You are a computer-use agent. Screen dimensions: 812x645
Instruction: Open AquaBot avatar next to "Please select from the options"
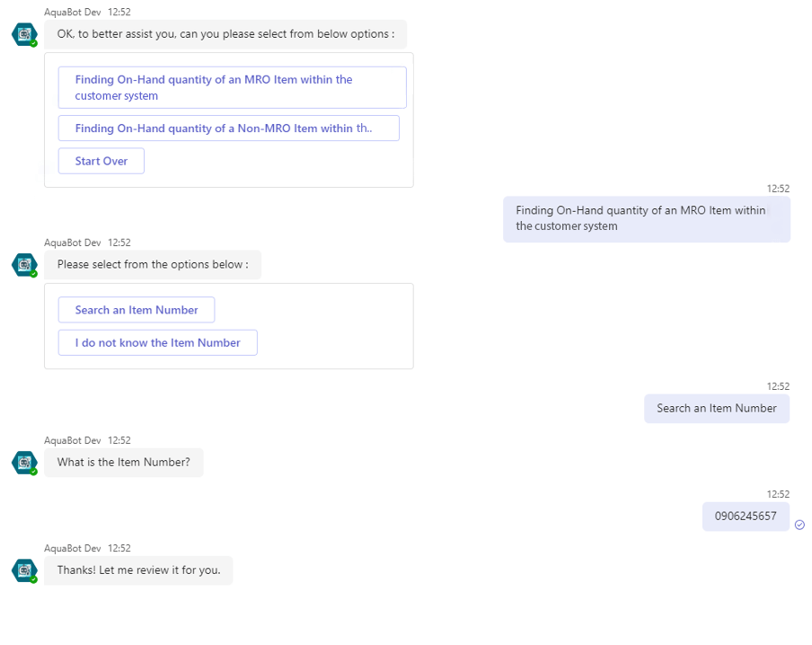pyautogui.click(x=23, y=264)
